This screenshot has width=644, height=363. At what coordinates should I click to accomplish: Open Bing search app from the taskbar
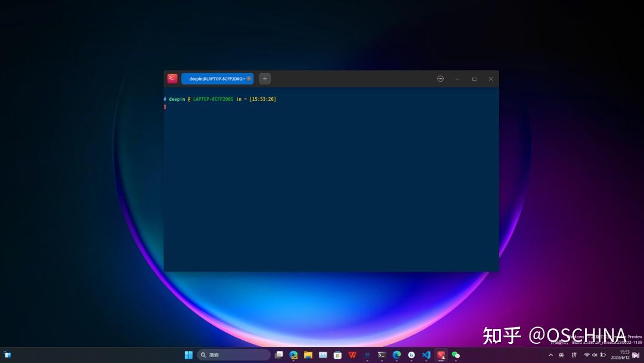click(x=411, y=354)
